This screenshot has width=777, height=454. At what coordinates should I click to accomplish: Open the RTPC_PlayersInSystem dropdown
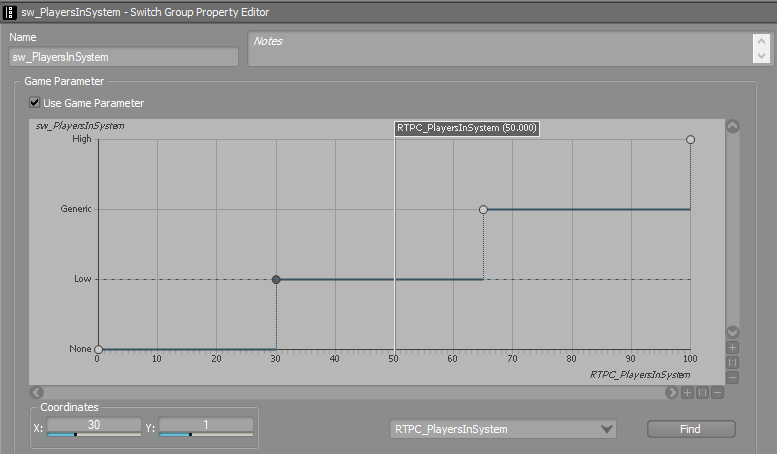[503, 429]
